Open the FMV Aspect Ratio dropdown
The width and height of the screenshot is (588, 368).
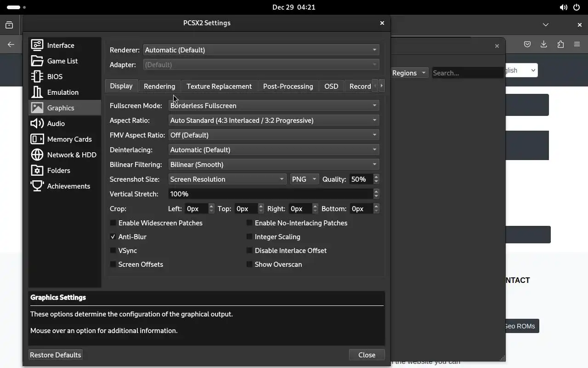(x=274, y=135)
